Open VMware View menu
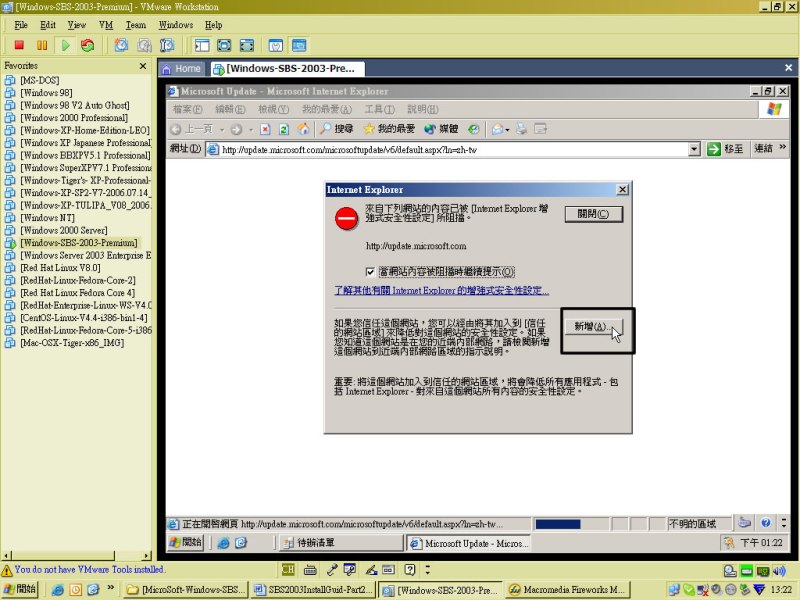 coord(77,25)
